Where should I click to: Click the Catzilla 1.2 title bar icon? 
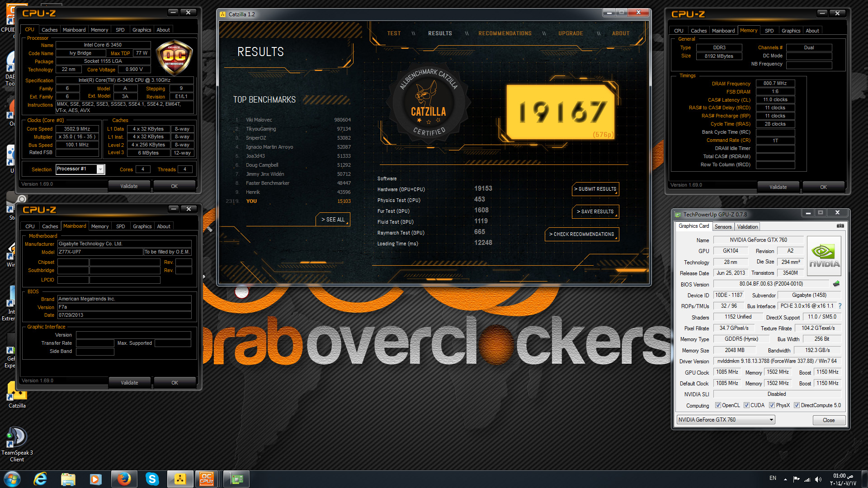[222, 14]
